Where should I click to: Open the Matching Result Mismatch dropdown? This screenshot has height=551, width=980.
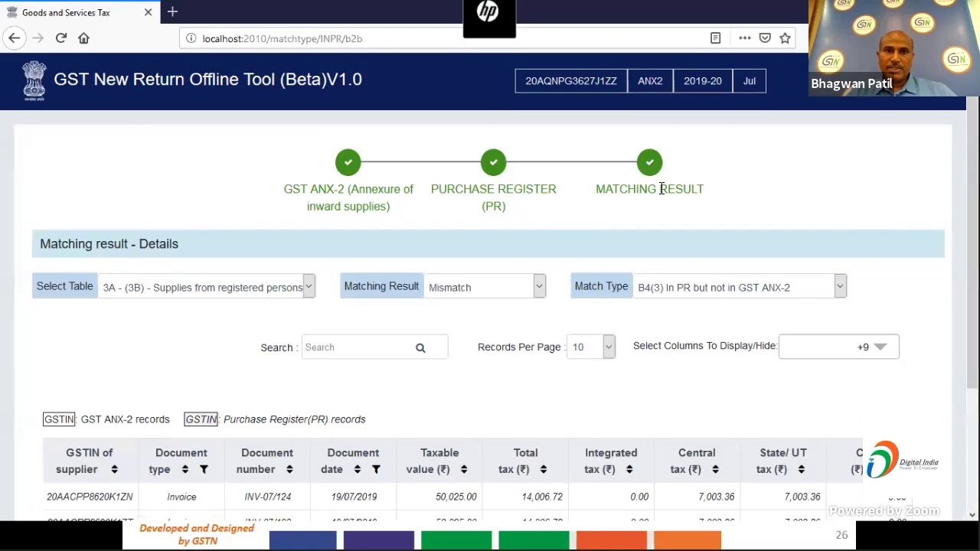pos(485,287)
